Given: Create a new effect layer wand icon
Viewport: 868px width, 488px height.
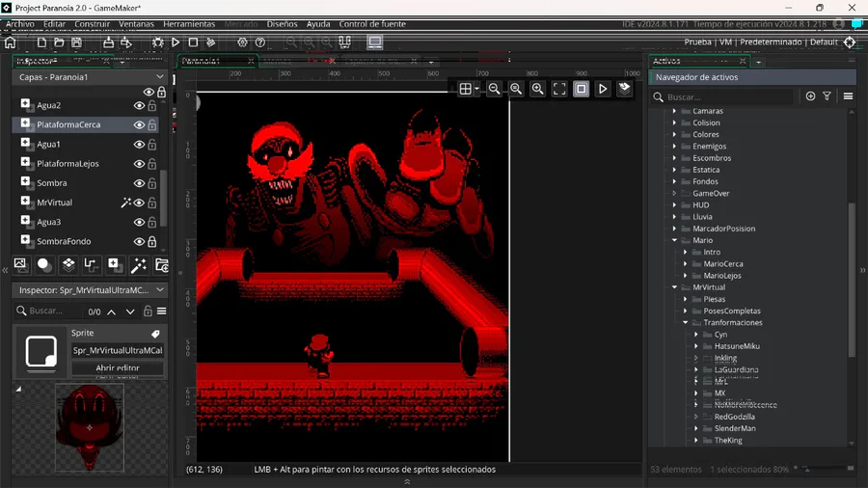Looking at the screenshot, I should [x=138, y=265].
